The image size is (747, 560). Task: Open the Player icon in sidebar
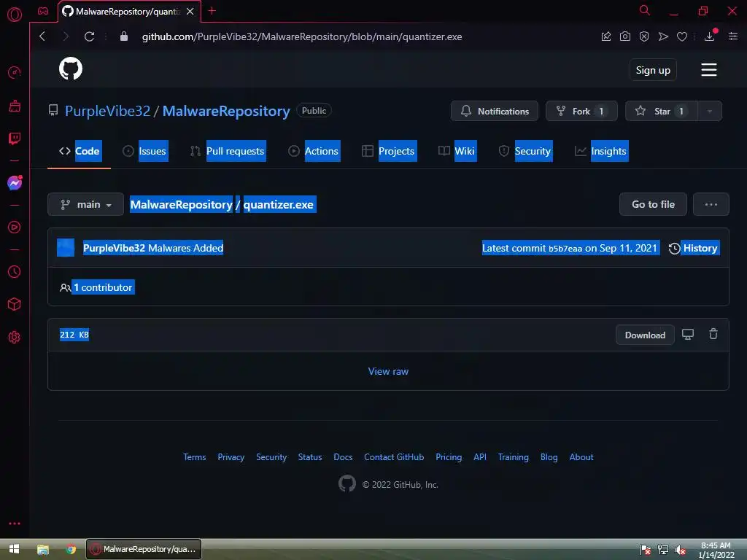click(x=15, y=227)
